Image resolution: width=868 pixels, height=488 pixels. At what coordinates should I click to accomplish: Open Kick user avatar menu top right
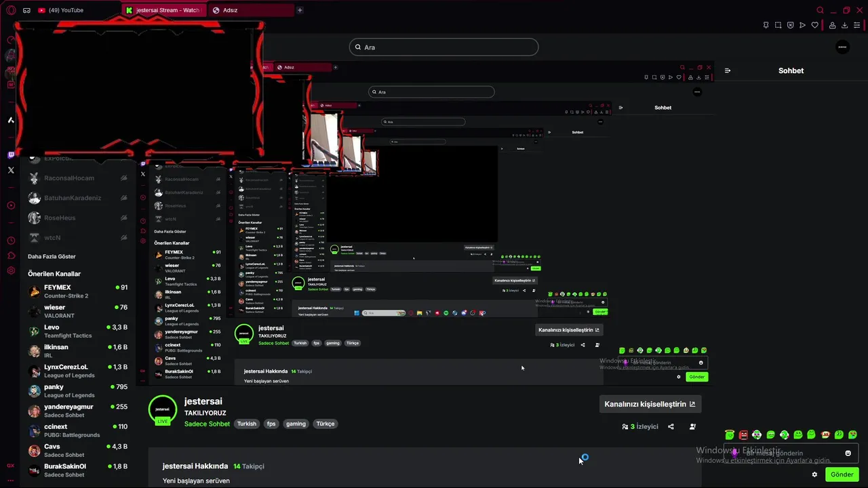point(842,47)
